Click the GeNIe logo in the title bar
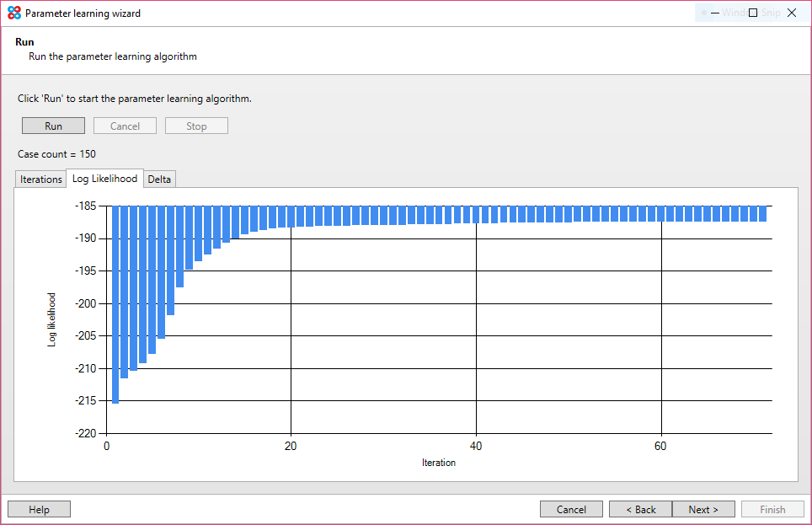 [13, 13]
